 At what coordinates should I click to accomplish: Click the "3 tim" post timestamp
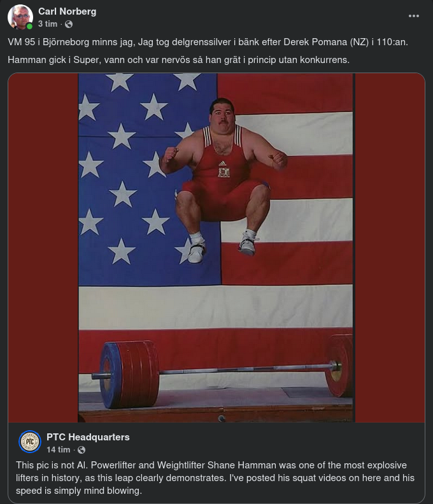click(x=48, y=24)
